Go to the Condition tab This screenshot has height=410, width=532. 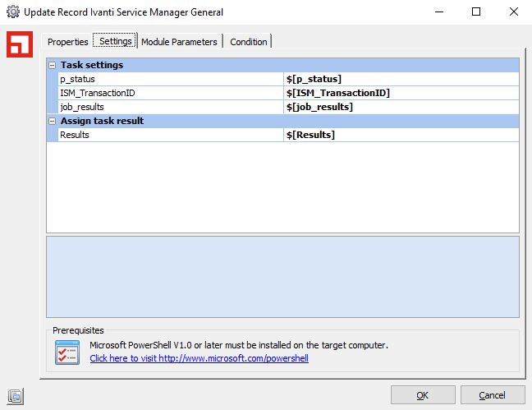coord(249,42)
